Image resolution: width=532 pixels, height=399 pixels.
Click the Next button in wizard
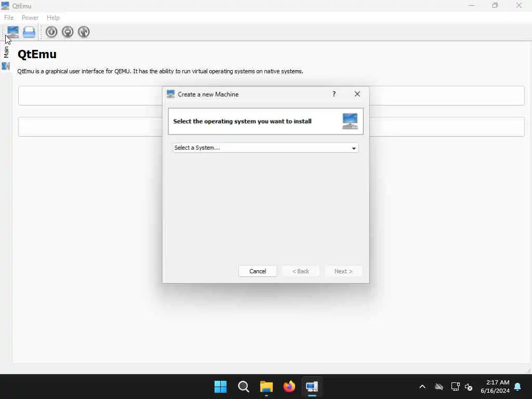[343, 271]
